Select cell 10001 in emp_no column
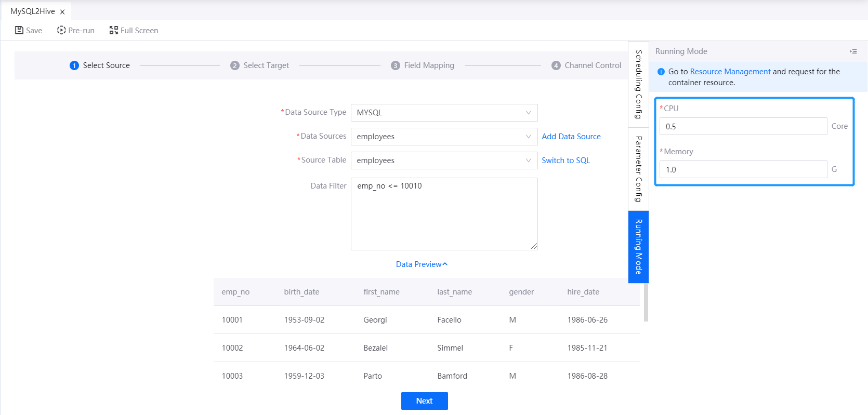The image size is (868, 415). click(232, 320)
